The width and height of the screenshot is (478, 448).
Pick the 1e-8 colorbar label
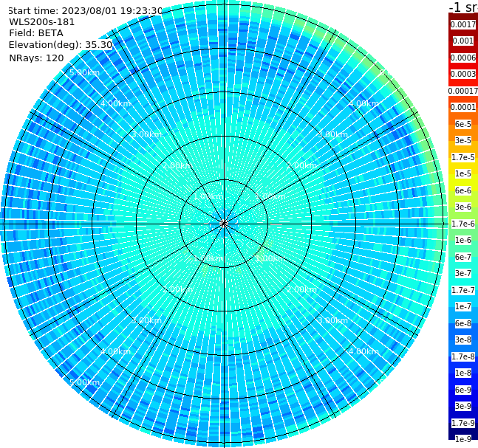pyautogui.click(x=463, y=373)
